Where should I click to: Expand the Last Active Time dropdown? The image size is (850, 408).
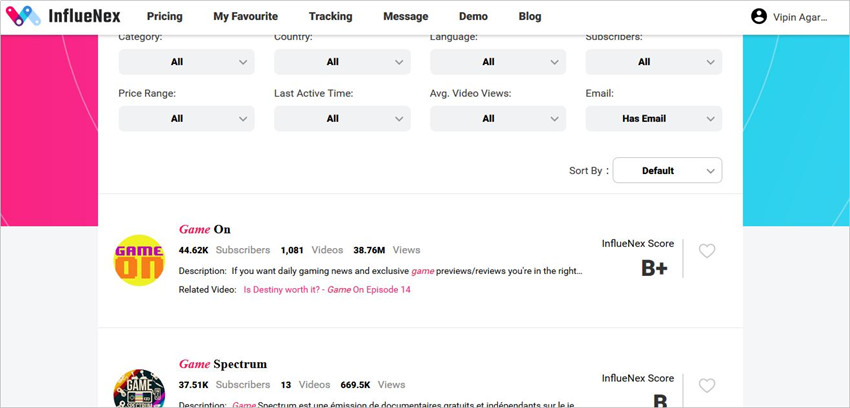[x=342, y=119]
